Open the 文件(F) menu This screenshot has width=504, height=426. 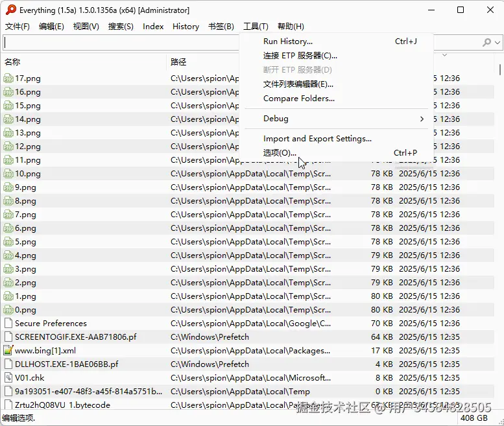18,27
